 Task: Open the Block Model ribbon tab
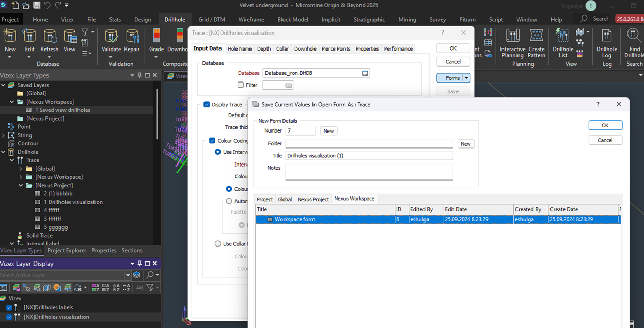(292, 20)
